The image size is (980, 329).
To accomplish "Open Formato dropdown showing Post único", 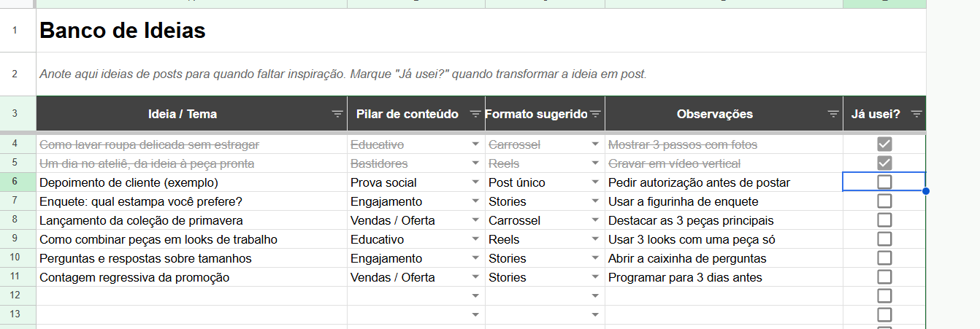I will pyautogui.click(x=595, y=182).
